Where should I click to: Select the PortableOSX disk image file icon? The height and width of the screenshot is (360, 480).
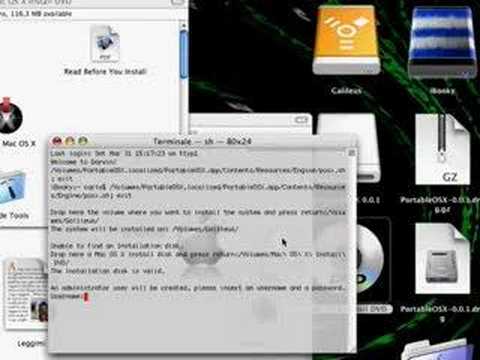tap(443, 259)
